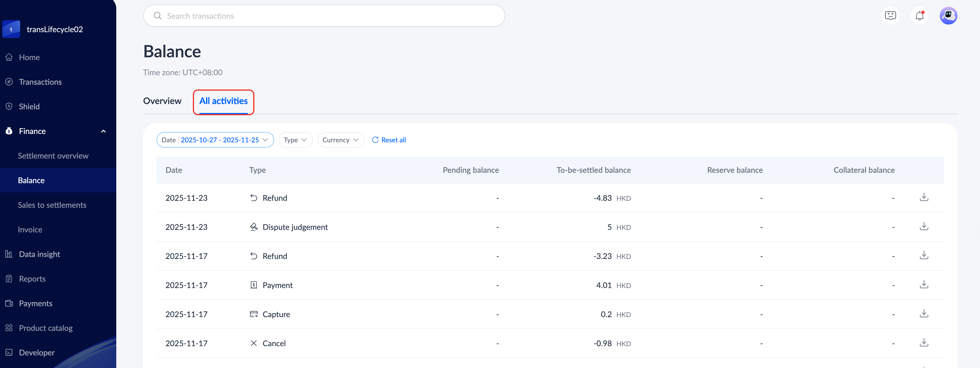Click the notification bell icon

coord(920,16)
